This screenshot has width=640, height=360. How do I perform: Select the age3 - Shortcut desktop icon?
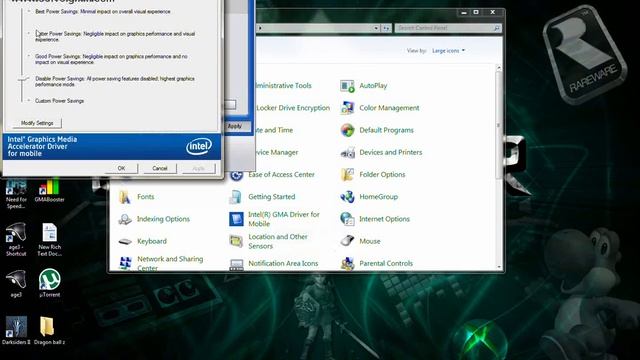(x=16, y=239)
